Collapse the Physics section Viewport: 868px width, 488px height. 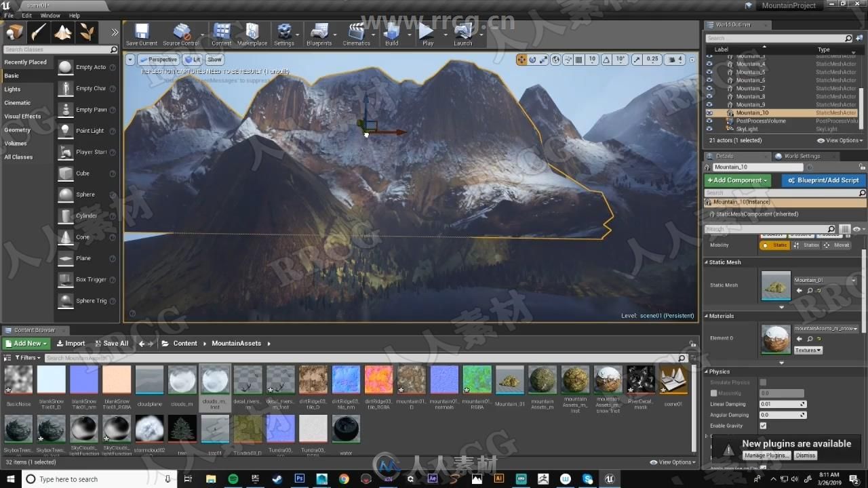706,371
